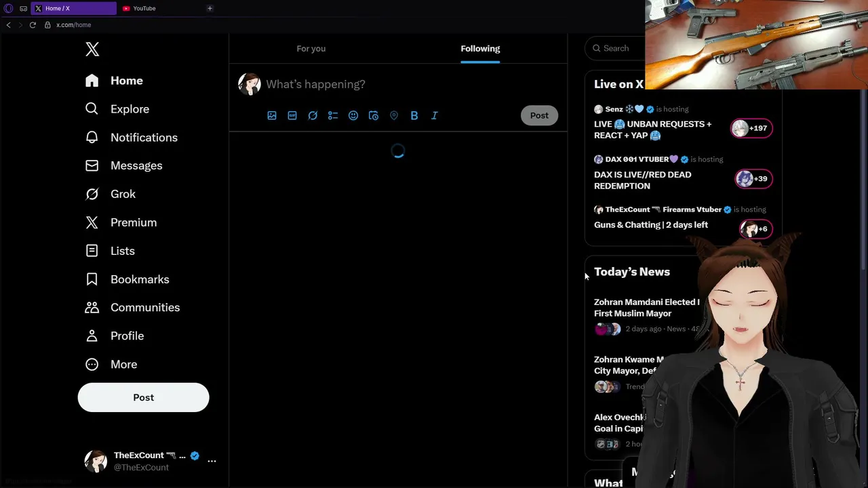The height and width of the screenshot is (488, 868).
Task: Open the +39 listeners badge
Action: point(753,178)
